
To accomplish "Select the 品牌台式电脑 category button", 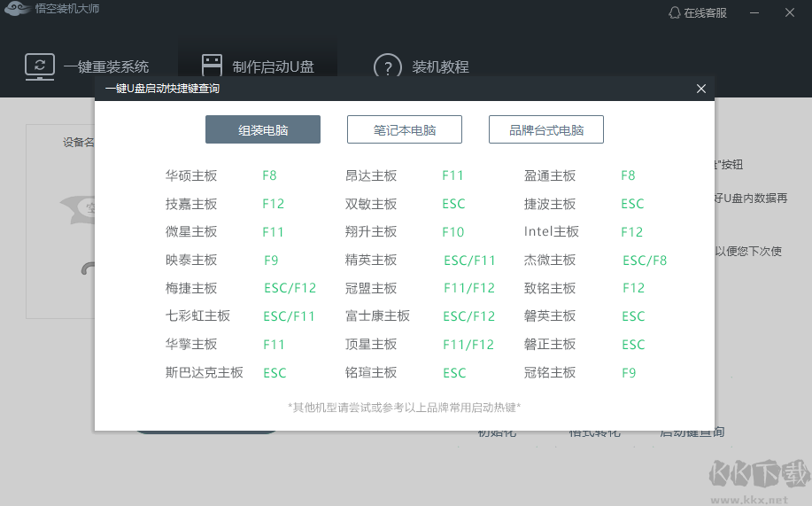I will [546, 129].
